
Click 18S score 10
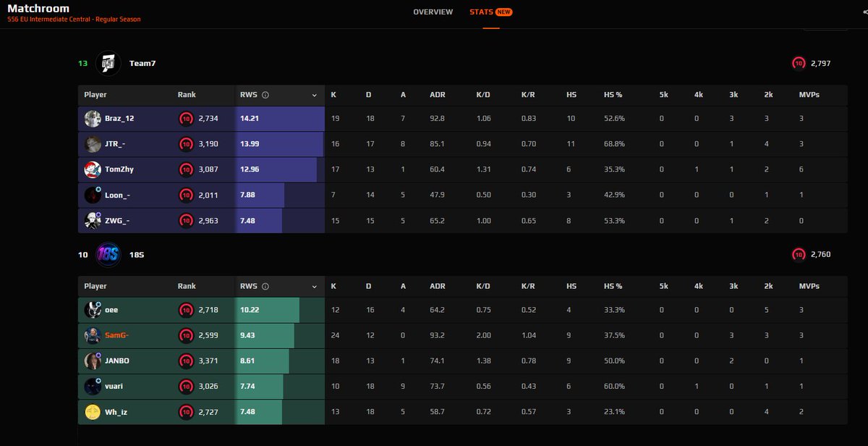coord(82,255)
